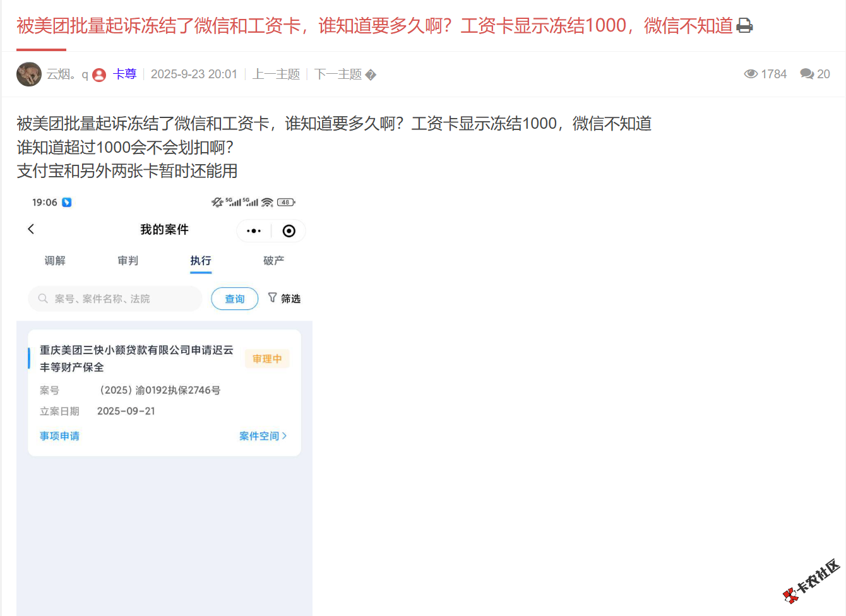The width and height of the screenshot is (846, 616).
Task: Click the 上一主题 previous topic link
Action: click(x=276, y=74)
